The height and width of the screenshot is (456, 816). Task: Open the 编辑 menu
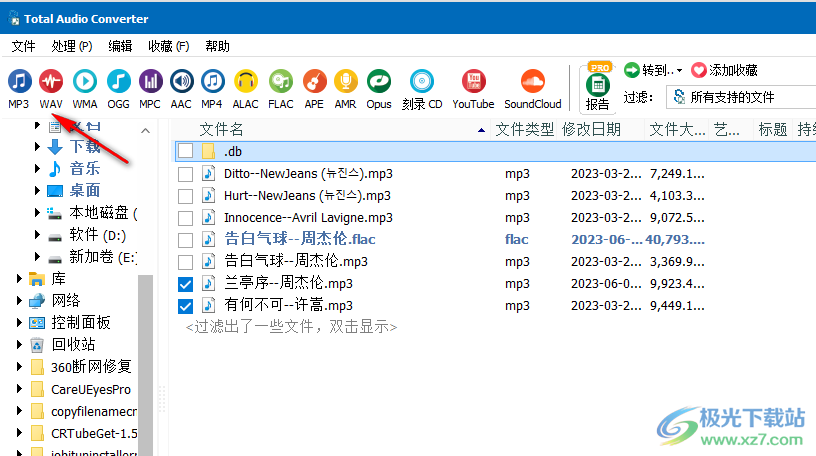pyautogui.click(x=120, y=46)
